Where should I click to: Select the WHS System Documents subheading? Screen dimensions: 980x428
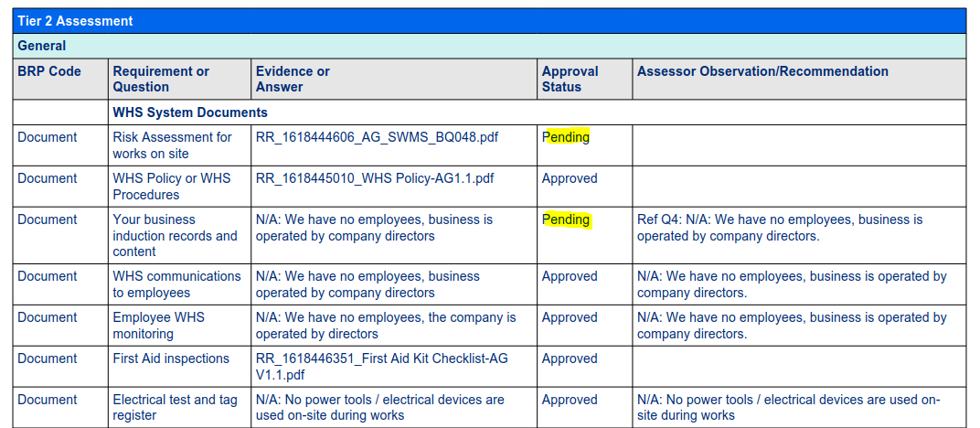pyautogui.click(x=190, y=112)
